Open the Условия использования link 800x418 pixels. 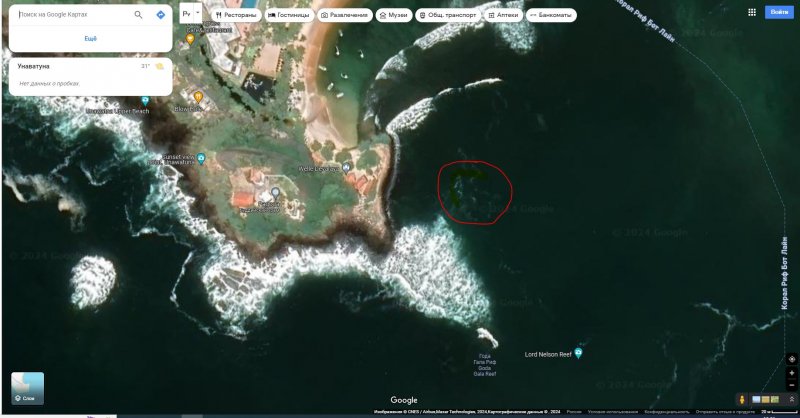(612, 411)
